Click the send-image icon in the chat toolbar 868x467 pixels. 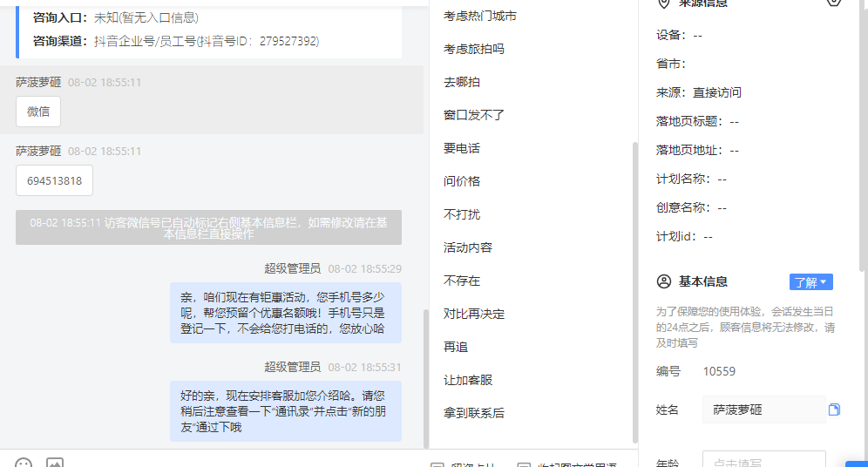pos(55,464)
